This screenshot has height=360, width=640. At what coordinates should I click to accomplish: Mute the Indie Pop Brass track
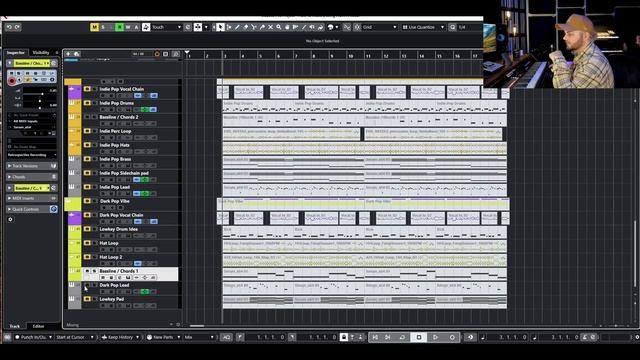click(x=87, y=159)
